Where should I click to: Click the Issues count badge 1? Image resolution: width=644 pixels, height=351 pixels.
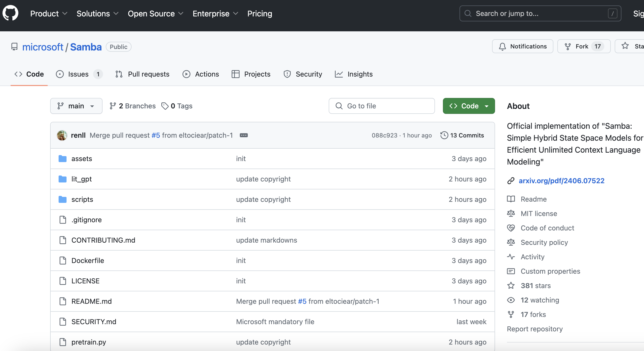click(98, 74)
